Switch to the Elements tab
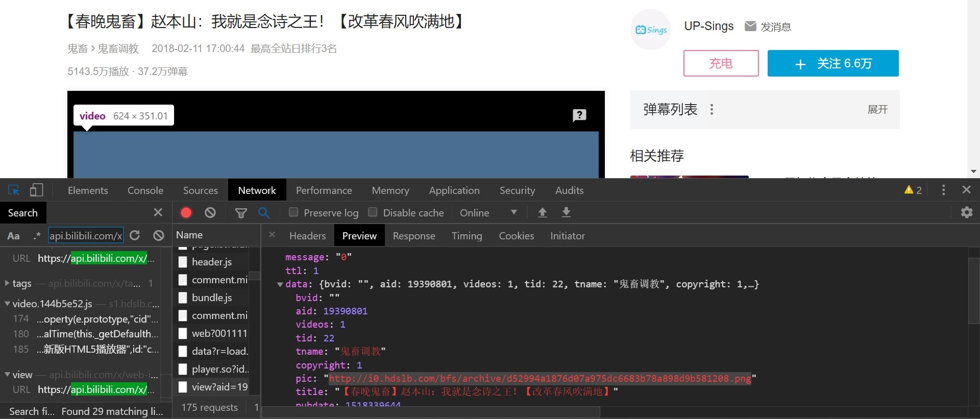Screen dimensions: 980x419 [88, 190]
